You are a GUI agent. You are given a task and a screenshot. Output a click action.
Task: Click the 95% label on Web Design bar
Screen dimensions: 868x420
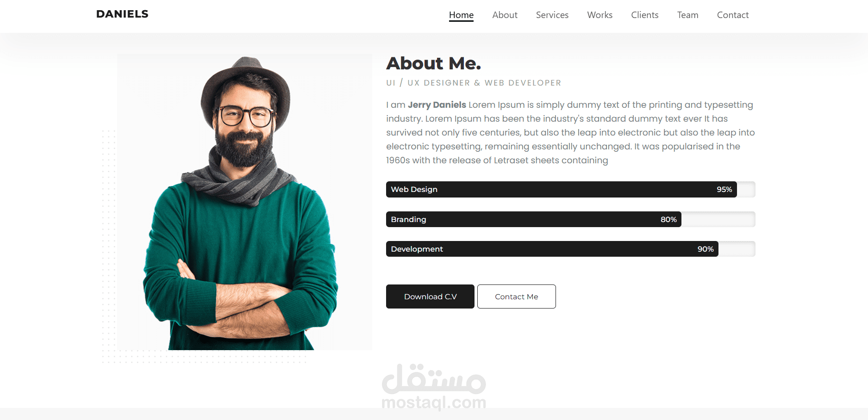pos(724,189)
